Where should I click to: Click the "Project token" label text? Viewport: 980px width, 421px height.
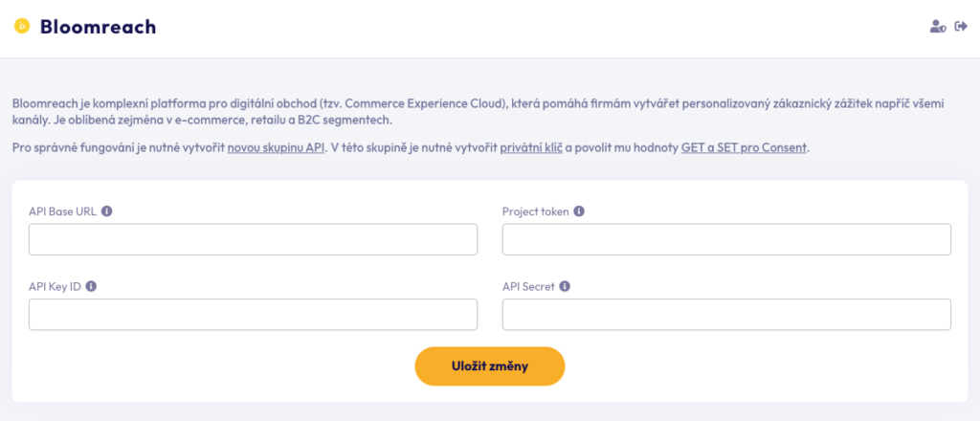click(x=536, y=211)
